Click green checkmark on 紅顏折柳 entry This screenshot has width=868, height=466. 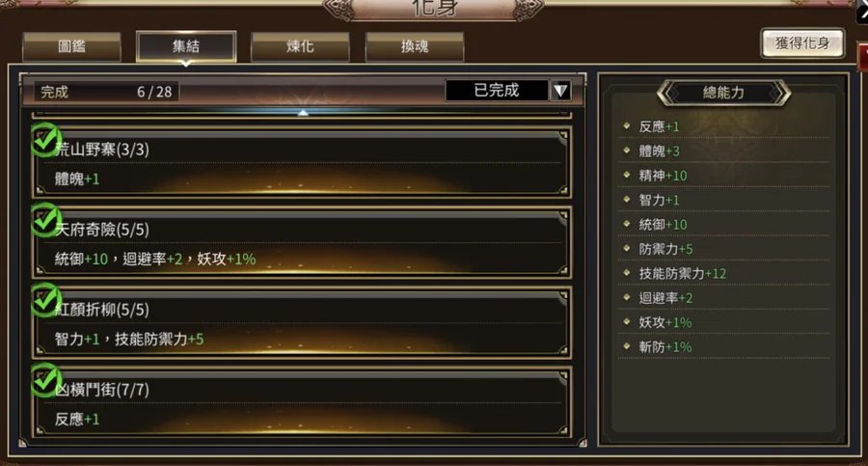pyautogui.click(x=45, y=300)
